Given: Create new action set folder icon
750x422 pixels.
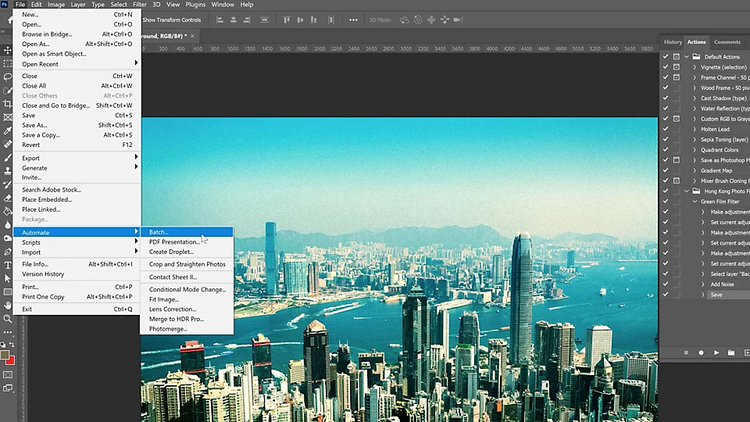Looking at the screenshot, I should [731, 352].
